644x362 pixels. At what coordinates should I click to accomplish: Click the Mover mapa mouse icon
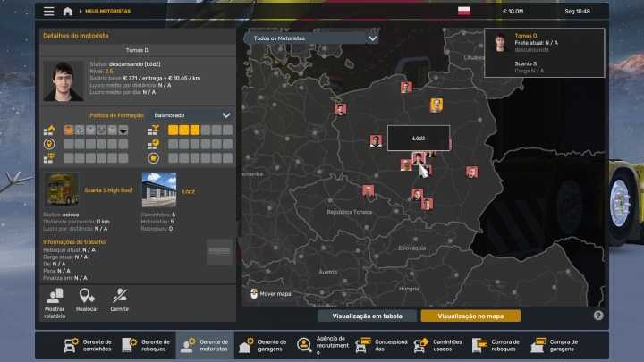(254, 293)
